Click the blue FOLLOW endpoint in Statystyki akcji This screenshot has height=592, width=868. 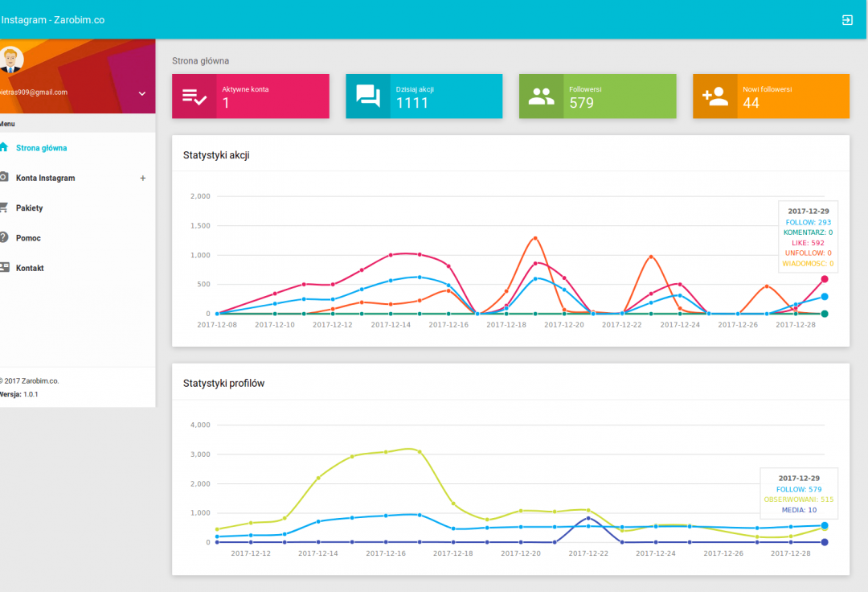825,297
